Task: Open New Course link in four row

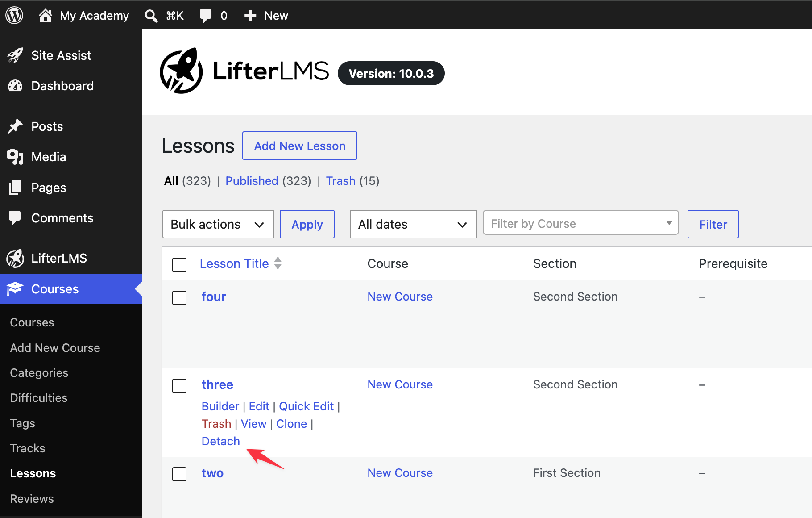Action: pos(400,297)
